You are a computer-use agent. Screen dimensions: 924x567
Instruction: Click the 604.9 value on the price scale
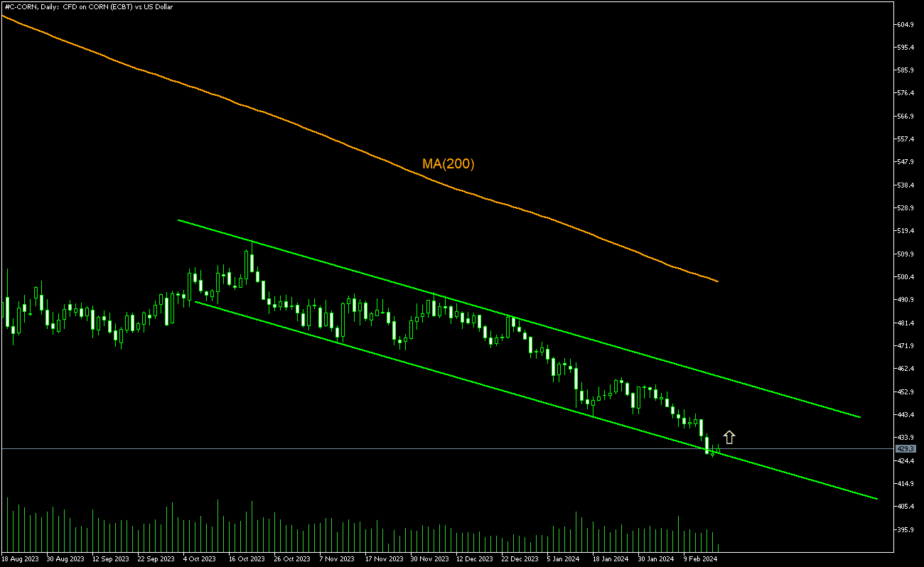[x=904, y=23]
